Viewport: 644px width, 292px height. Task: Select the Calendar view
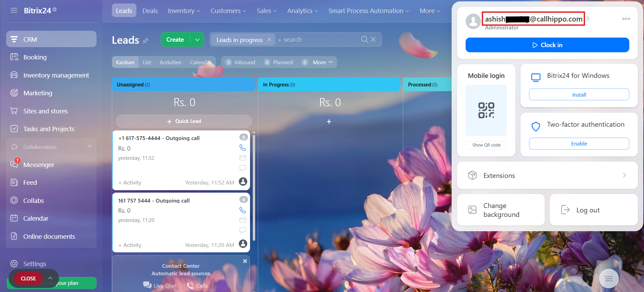tap(201, 62)
